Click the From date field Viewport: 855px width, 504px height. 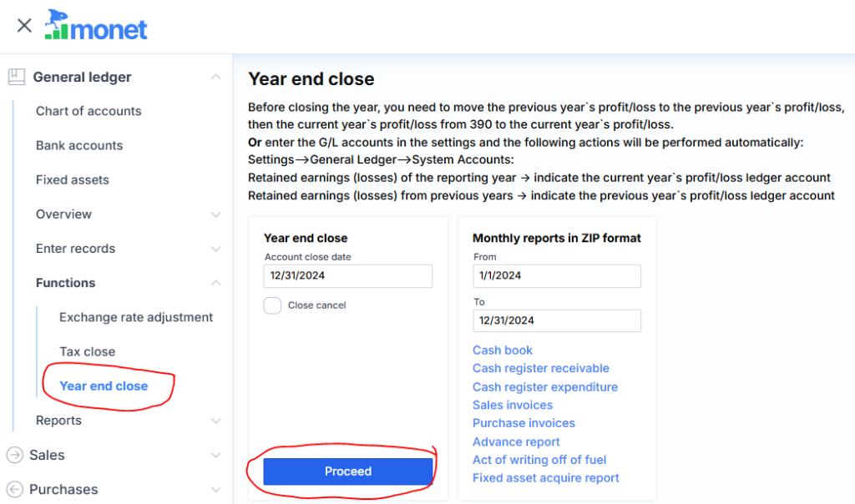[x=557, y=276]
